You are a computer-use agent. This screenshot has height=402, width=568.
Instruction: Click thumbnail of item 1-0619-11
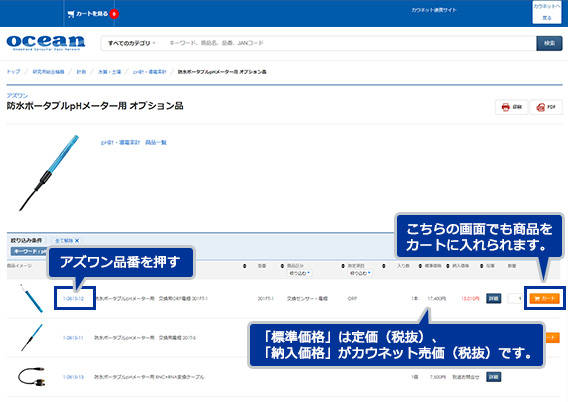pyautogui.click(x=32, y=338)
